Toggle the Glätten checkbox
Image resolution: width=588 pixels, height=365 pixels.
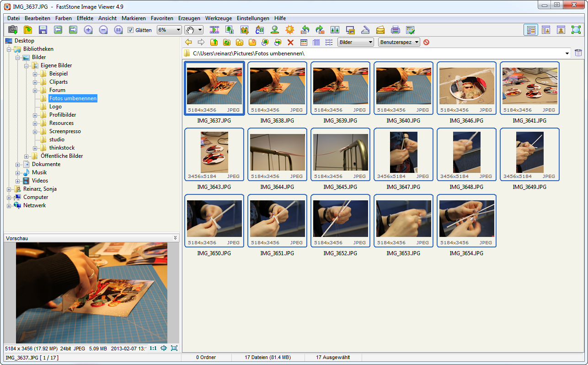point(131,30)
